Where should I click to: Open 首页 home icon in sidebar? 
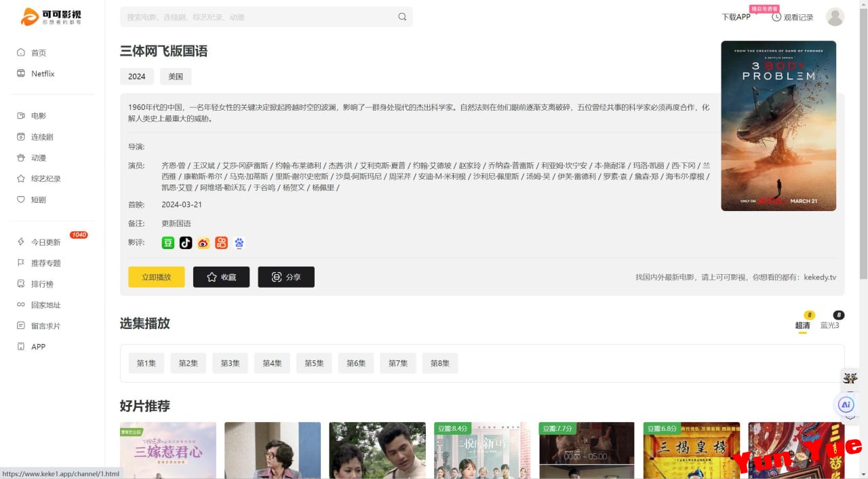pos(21,53)
